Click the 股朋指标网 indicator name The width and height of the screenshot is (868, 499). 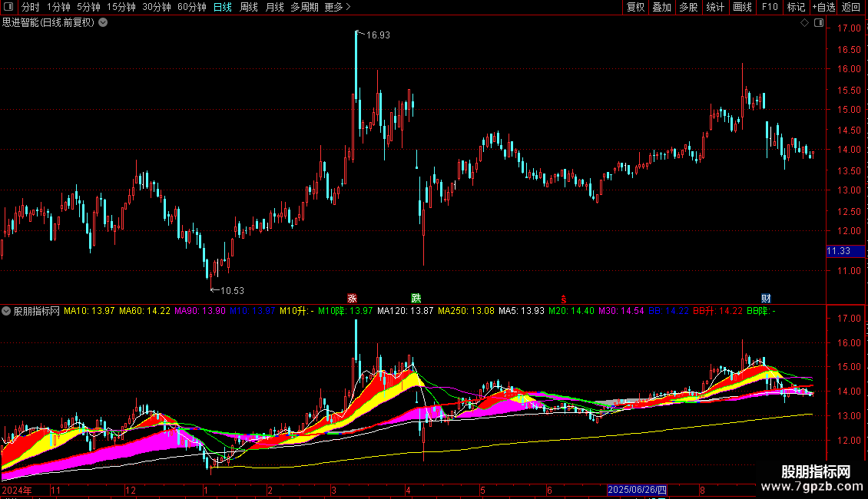pyautogui.click(x=37, y=311)
